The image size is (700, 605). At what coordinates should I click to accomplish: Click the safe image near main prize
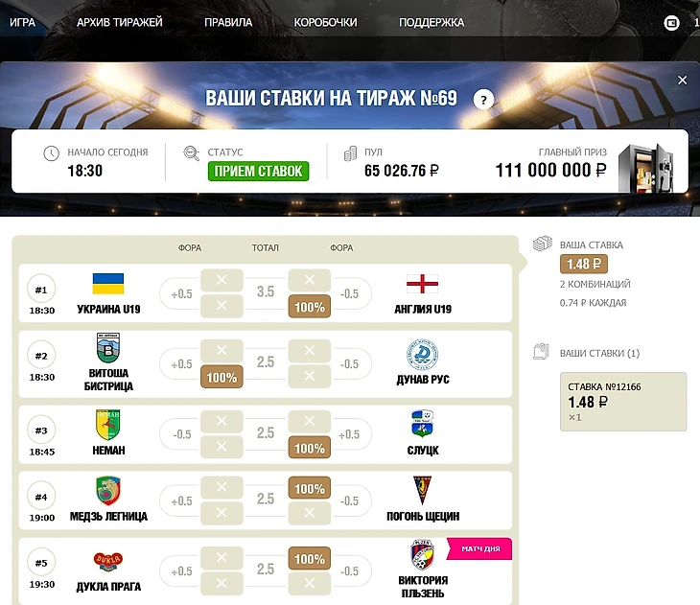645,168
